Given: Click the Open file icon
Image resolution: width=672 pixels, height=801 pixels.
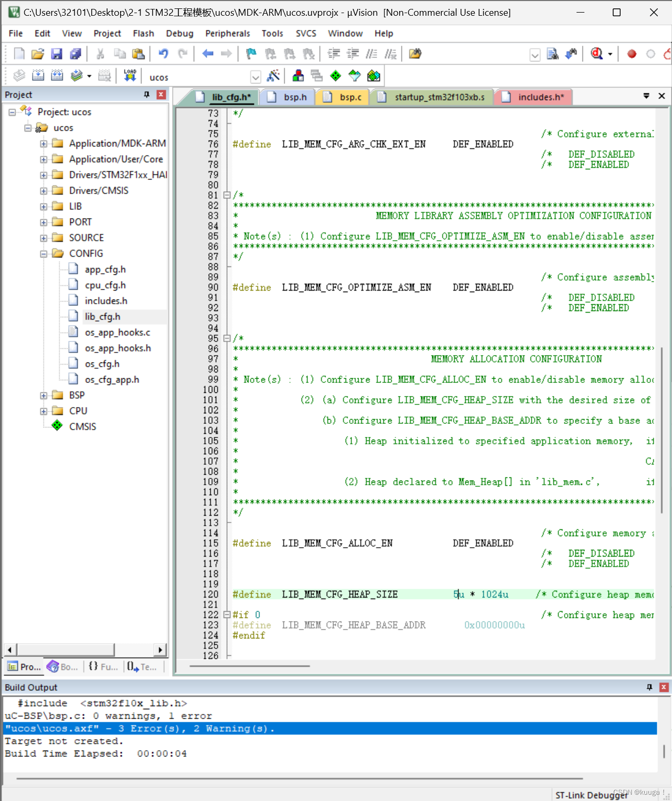Looking at the screenshot, I should coord(38,54).
